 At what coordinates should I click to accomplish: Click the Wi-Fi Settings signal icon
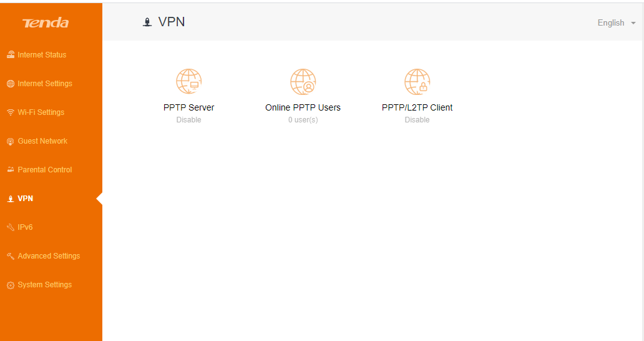11,112
